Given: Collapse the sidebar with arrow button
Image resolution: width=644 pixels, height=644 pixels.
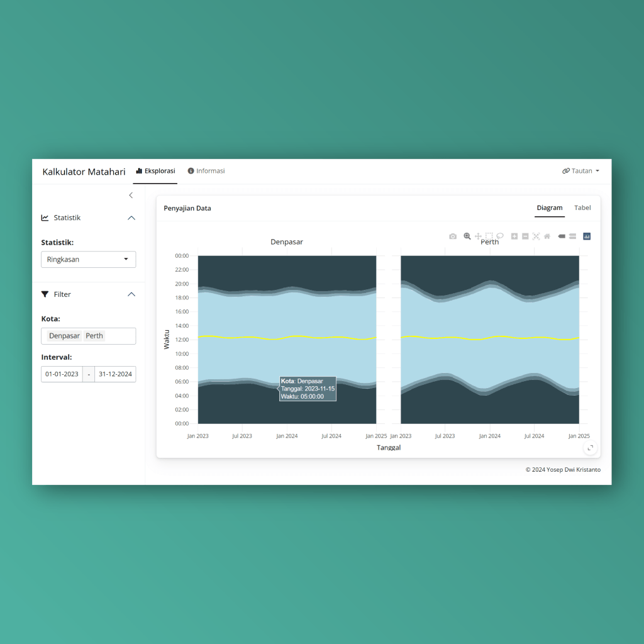Looking at the screenshot, I should [131, 195].
